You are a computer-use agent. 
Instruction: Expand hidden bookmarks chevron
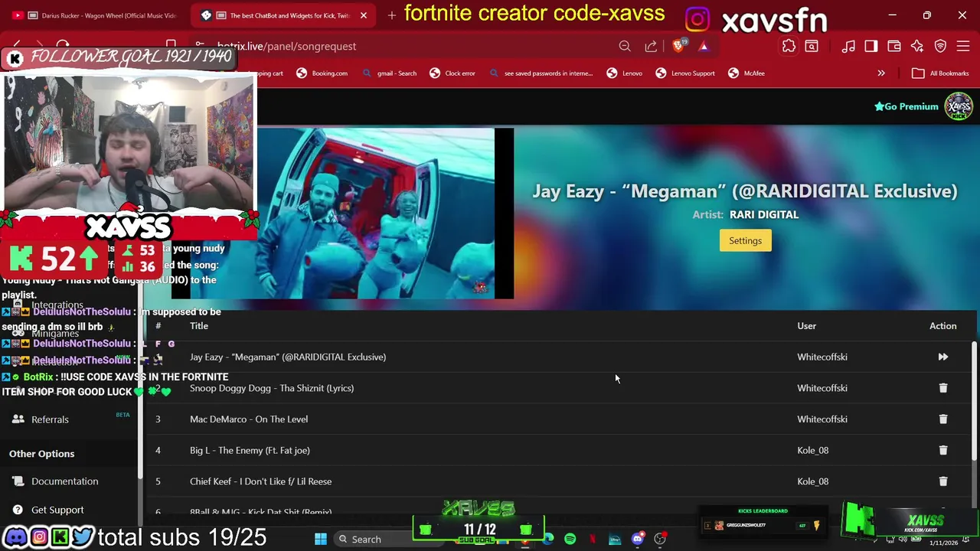[x=881, y=73]
